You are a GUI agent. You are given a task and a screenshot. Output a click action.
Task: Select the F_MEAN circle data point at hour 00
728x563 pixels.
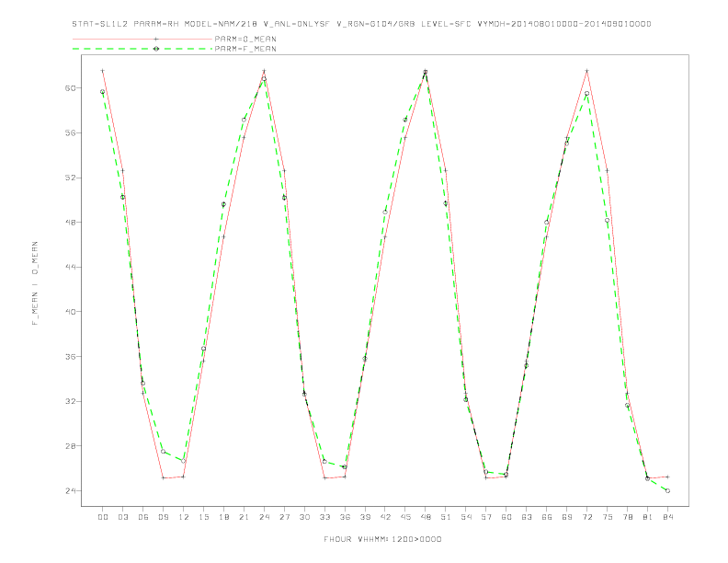point(103,92)
